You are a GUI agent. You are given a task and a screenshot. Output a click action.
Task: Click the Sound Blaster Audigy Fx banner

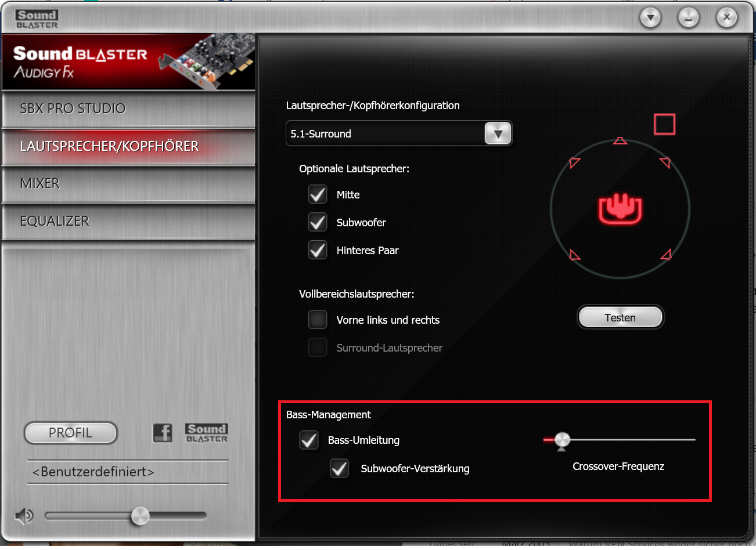pos(128,61)
